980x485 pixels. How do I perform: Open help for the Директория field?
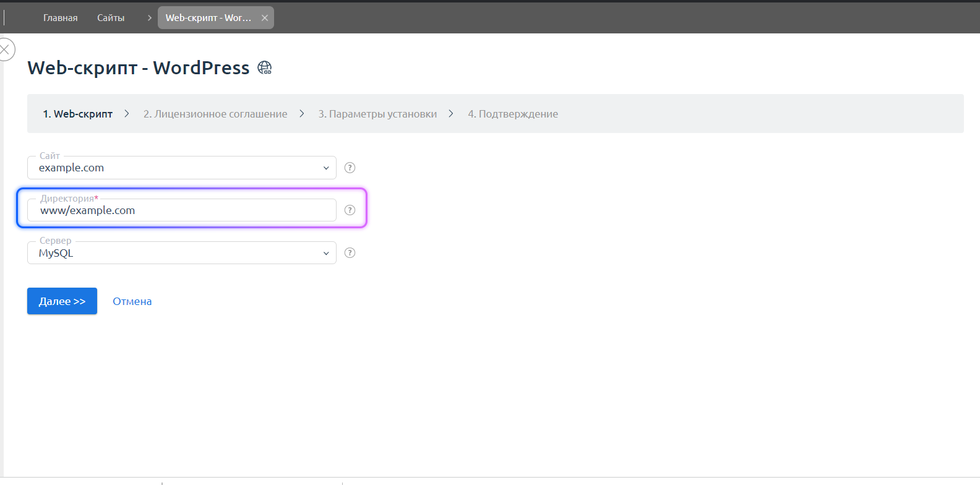click(350, 210)
